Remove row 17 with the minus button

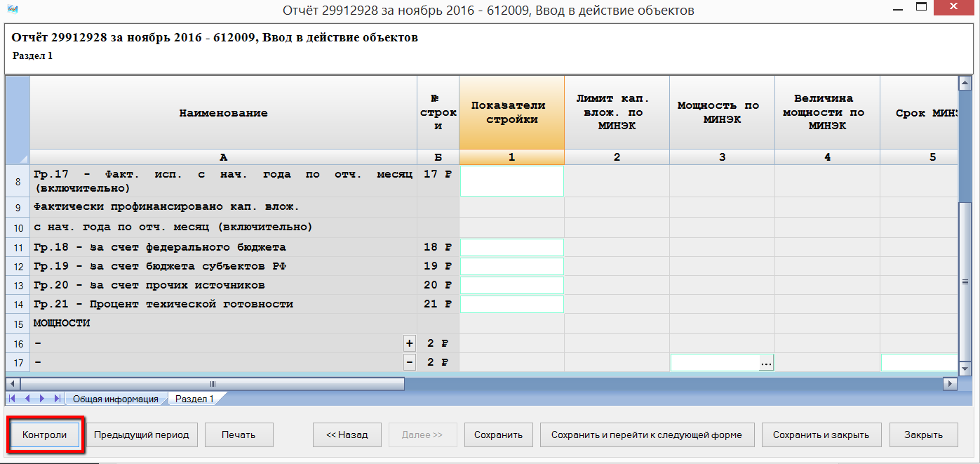(410, 362)
